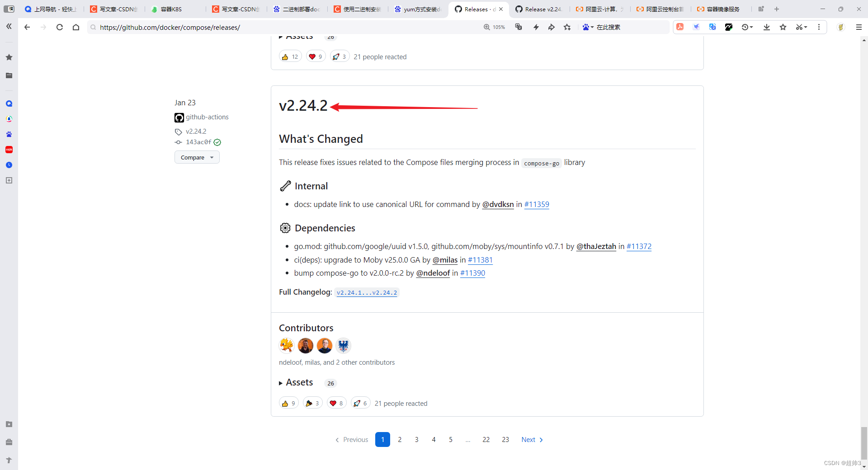Switch to the 容器K8S tab
Image resolution: width=868 pixels, height=470 pixels.
click(172, 9)
